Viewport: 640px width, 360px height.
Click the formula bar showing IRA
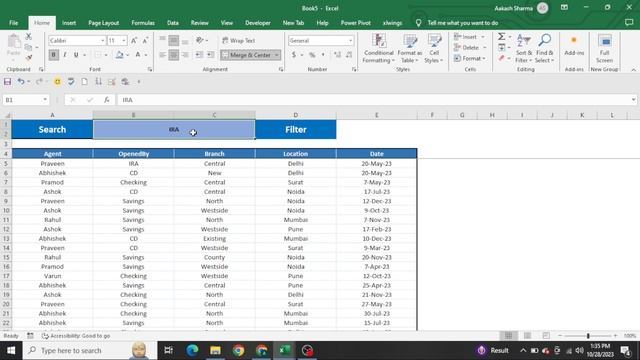click(x=376, y=100)
